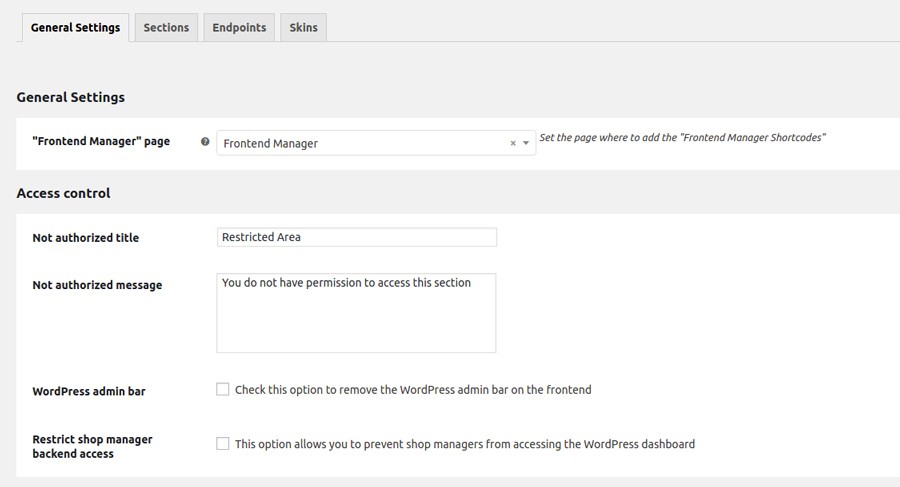Click inside the Not authorized message textarea
900x487 pixels.
[x=356, y=313]
